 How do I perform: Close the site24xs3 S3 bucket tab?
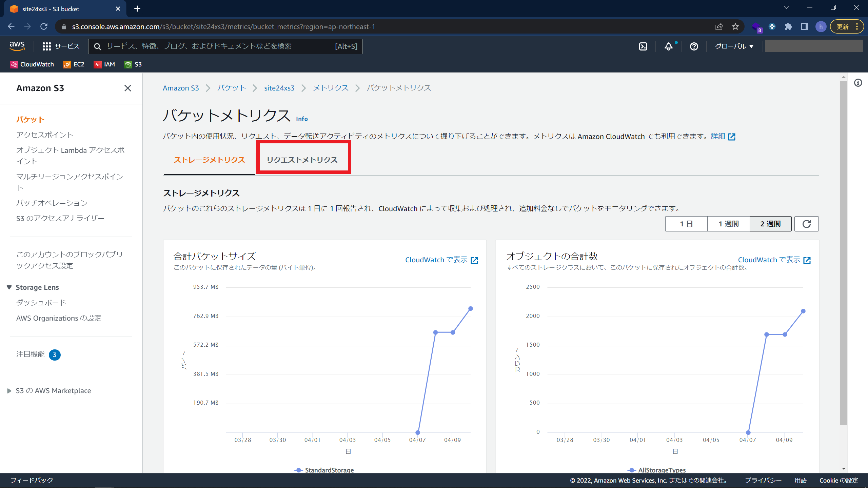(118, 9)
